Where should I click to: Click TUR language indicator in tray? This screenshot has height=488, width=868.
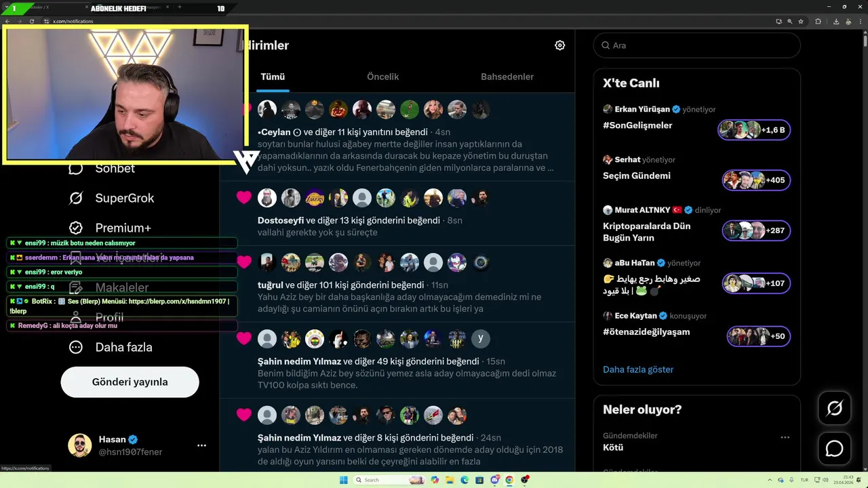[804, 480]
